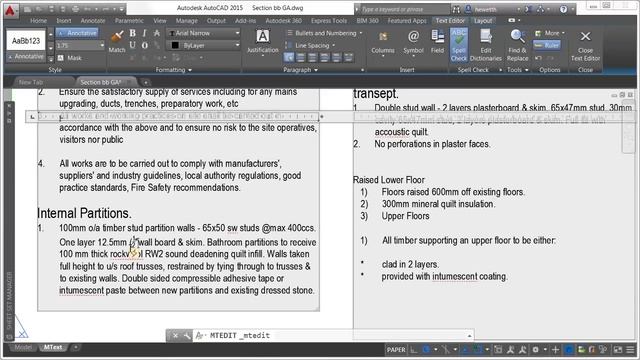640x360 pixels.
Task: Select right paragraph alignment icon
Action: [324, 58]
